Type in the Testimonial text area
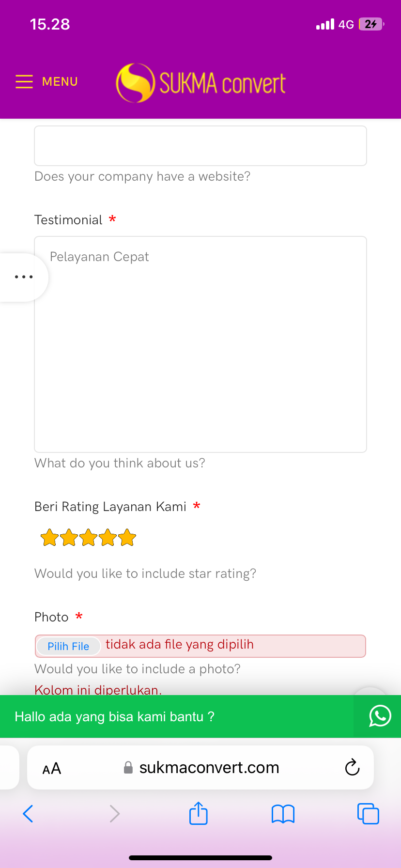 tap(200, 344)
